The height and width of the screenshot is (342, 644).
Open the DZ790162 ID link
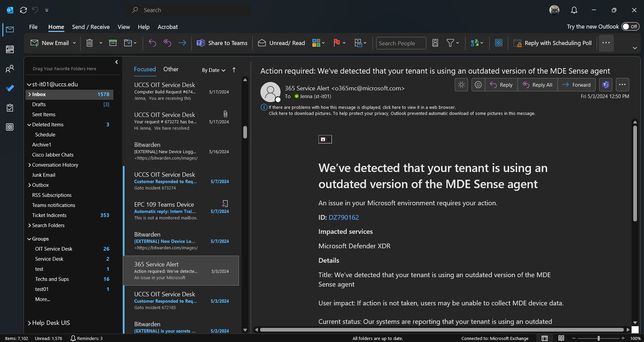(344, 217)
